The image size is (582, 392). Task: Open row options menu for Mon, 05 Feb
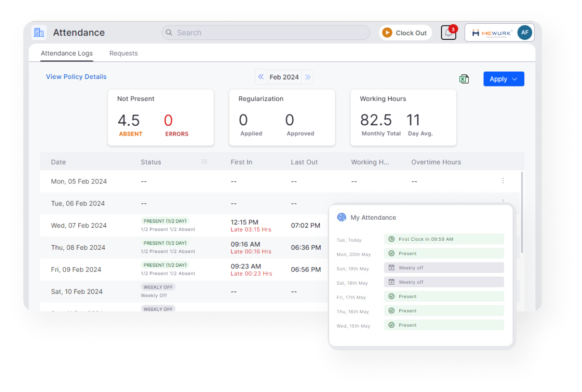(x=503, y=181)
